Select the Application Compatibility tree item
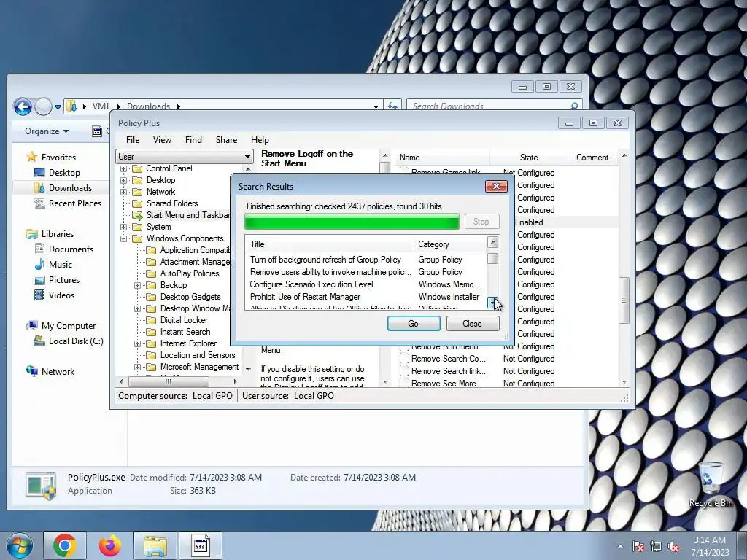The height and width of the screenshot is (560, 747). pos(195,250)
